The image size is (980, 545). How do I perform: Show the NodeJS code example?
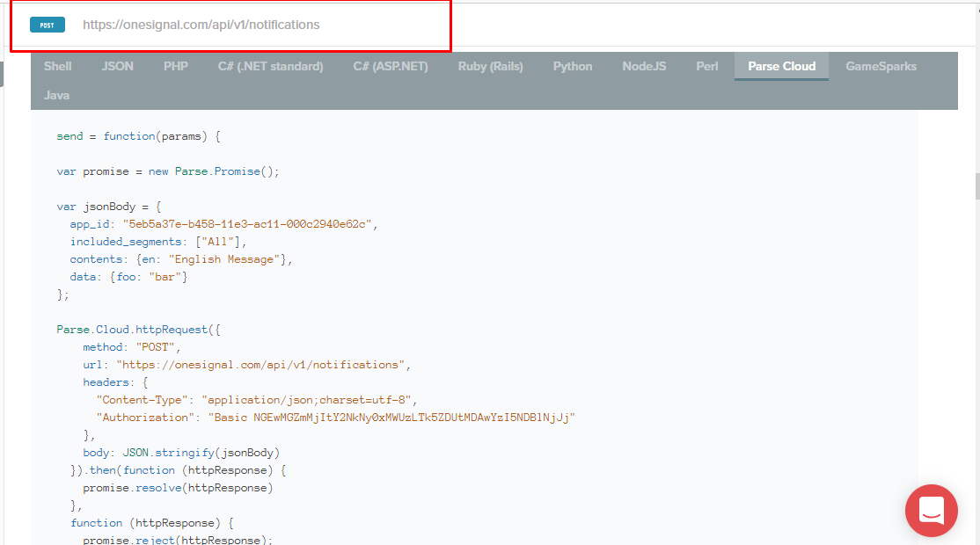click(644, 66)
